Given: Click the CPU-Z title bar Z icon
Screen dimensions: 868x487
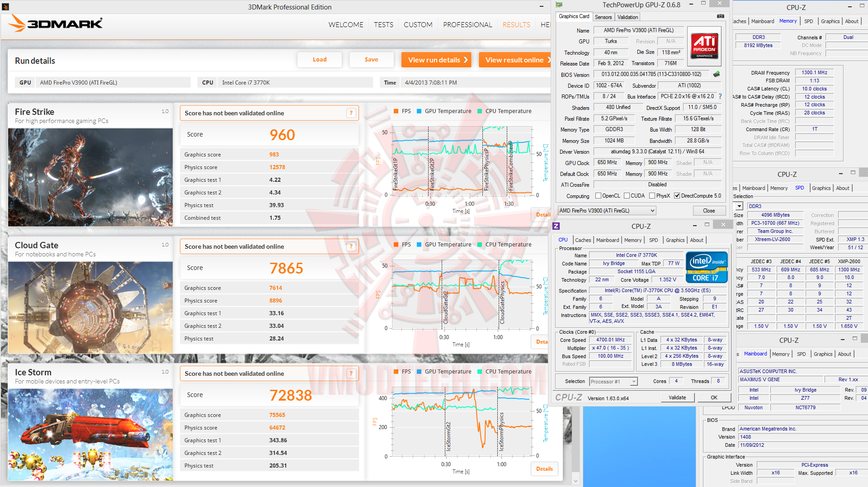Looking at the screenshot, I should (556, 226).
